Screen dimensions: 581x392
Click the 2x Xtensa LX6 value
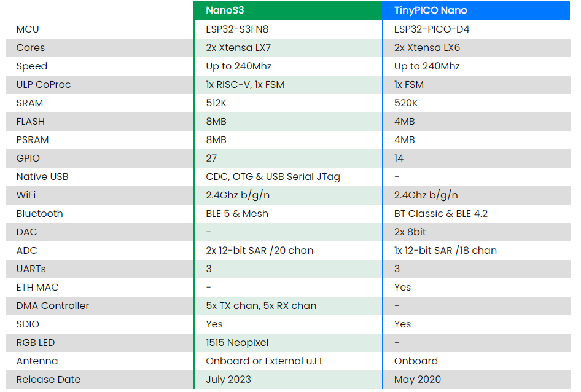pos(427,48)
